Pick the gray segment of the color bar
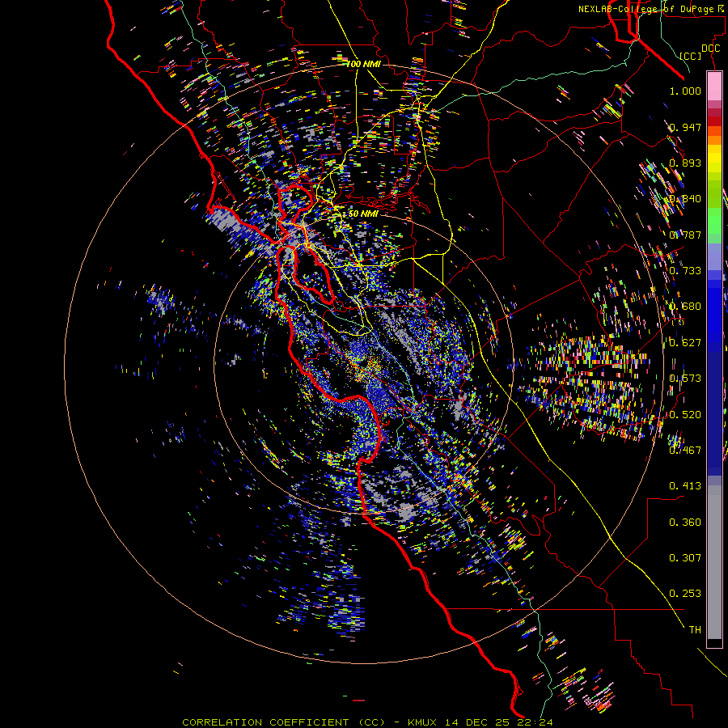Screen dimensions: 728x728 tap(714, 562)
